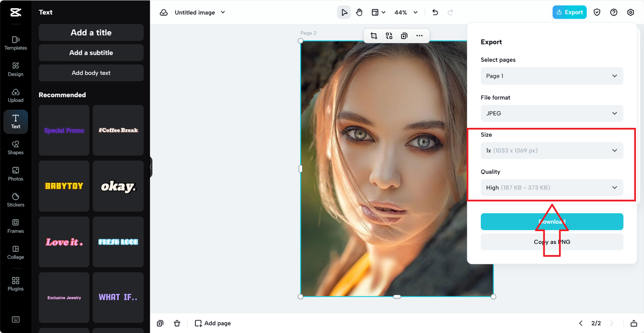Choose the BABYTOY text style
Viewport: 644px width, 333px height.
[64, 186]
